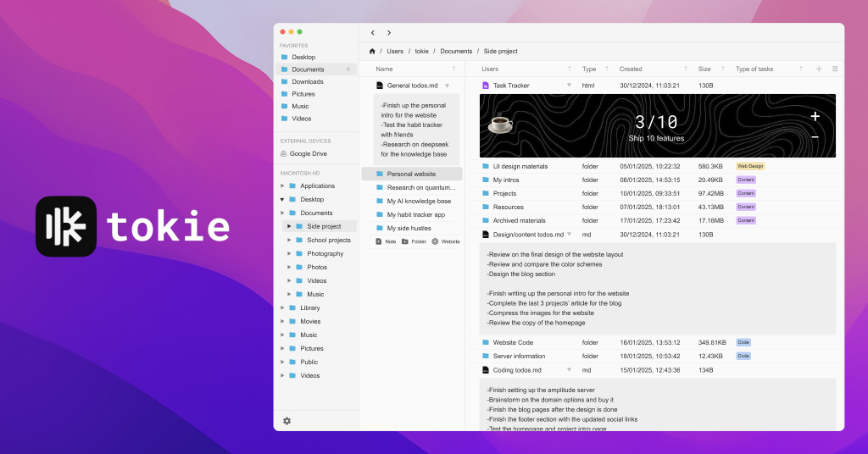Open the column list menu icon

(835, 69)
